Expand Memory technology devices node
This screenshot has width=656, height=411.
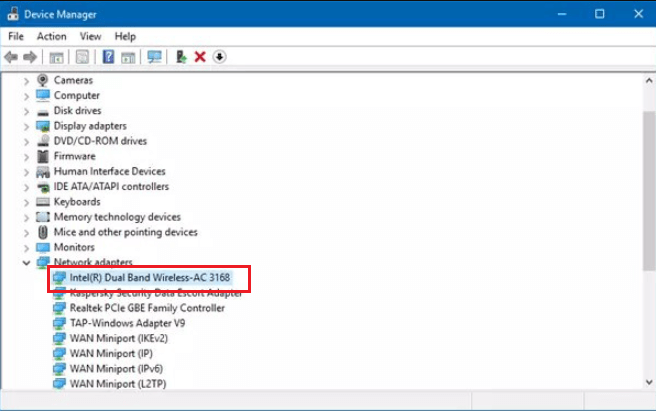[x=26, y=218]
